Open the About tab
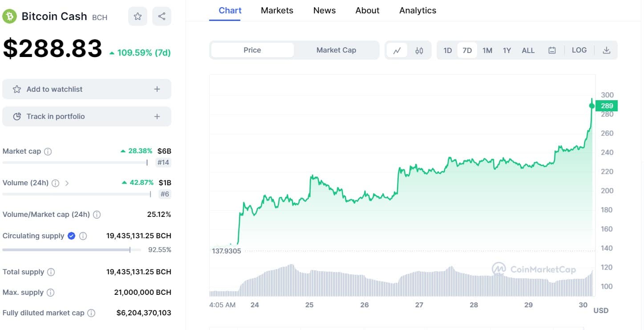Viewport: 644px width, 330px height. click(x=368, y=11)
